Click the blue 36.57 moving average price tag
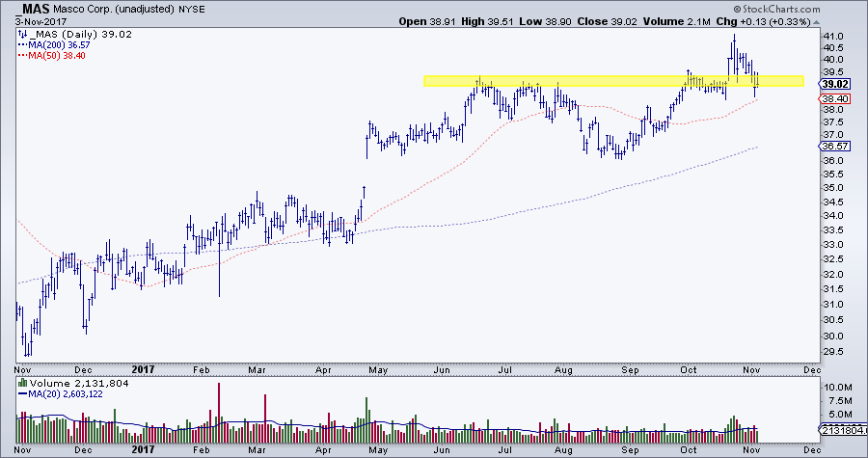This screenshot has height=458, width=868. [x=832, y=147]
